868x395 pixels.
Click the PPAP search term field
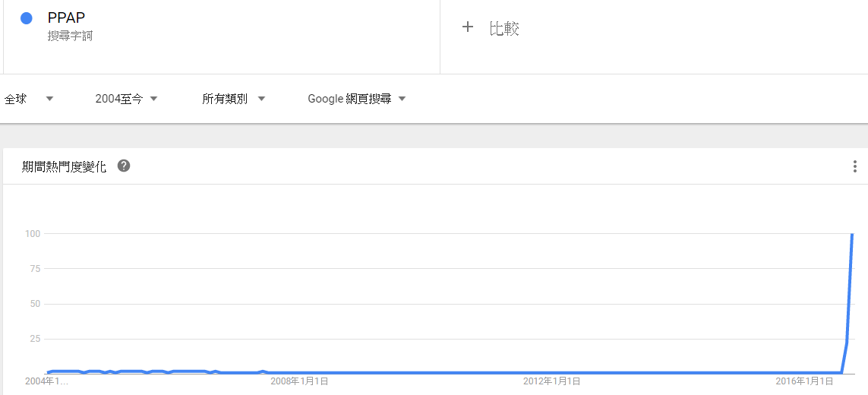(x=66, y=18)
